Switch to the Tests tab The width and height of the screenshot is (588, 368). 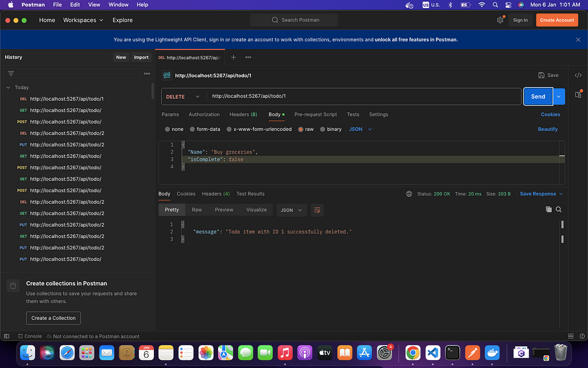[353, 114]
